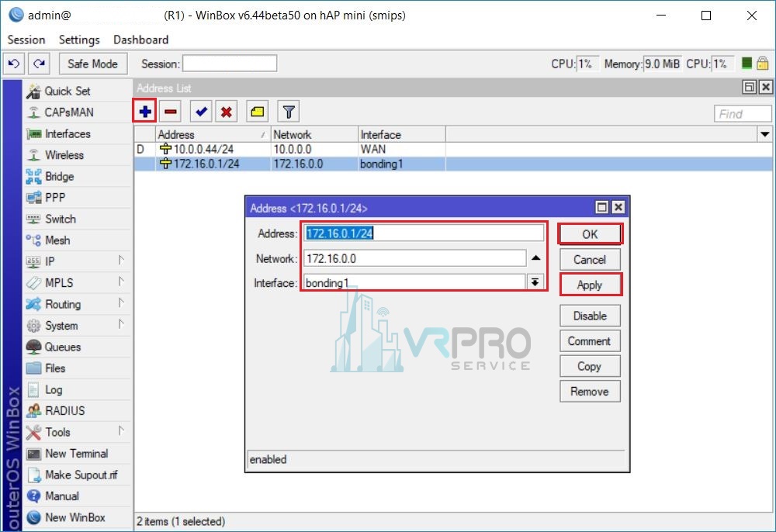Screen dimensions: 776x532
Task: Sort by the Address column header
Action: pos(213,134)
